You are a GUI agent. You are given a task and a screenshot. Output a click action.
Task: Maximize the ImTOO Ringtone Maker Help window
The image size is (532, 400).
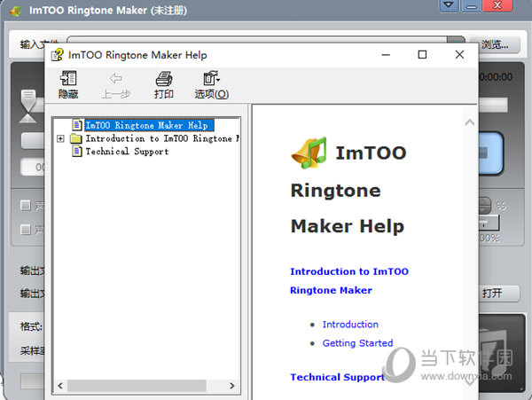(x=422, y=54)
